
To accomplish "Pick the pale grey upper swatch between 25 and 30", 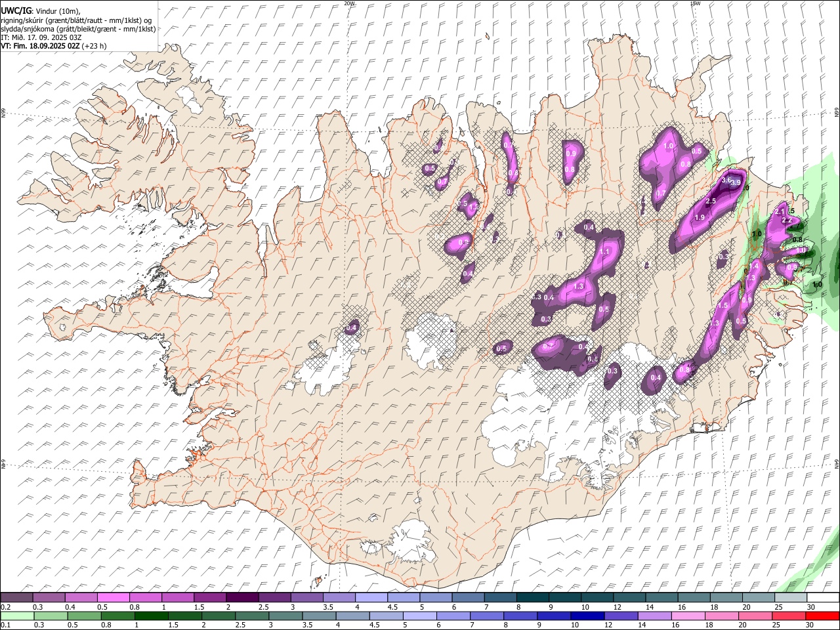I will click(791, 597).
